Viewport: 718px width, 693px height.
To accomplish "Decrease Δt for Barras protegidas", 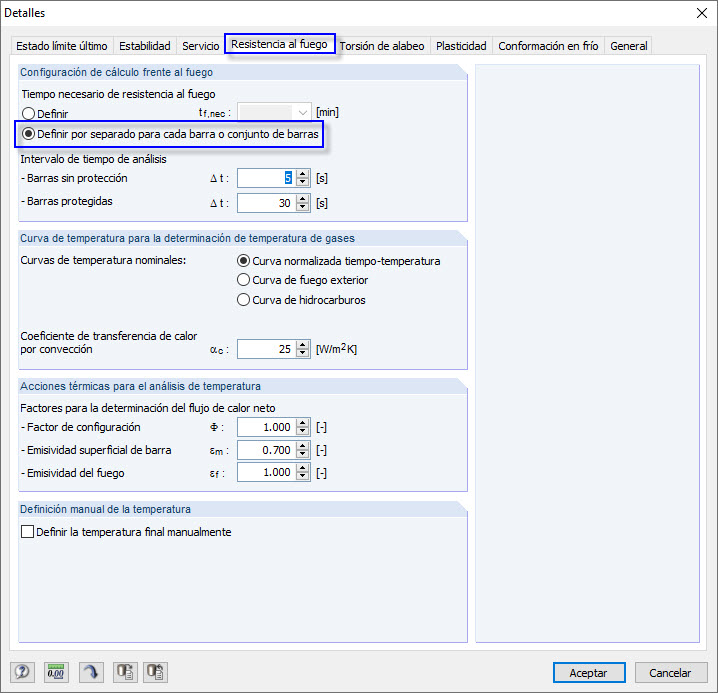I will [303, 207].
